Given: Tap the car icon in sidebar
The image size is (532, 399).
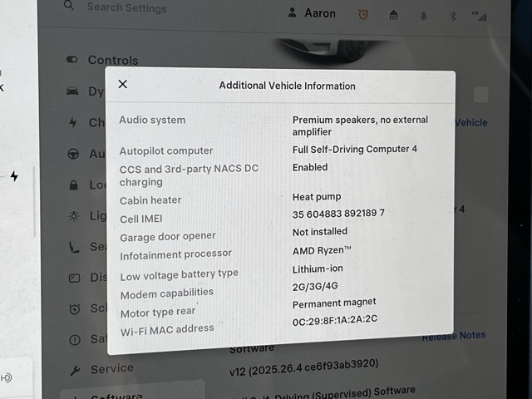Looking at the screenshot, I should pos(72,91).
